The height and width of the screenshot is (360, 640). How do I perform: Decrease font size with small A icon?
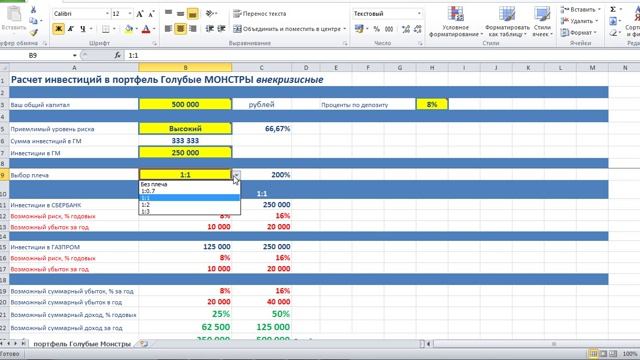[151, 14]
